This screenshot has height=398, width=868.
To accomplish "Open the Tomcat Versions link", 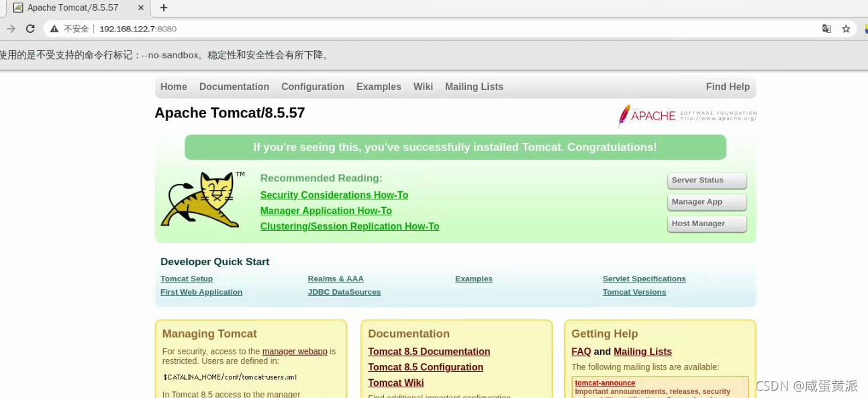I will coord(634,293).
